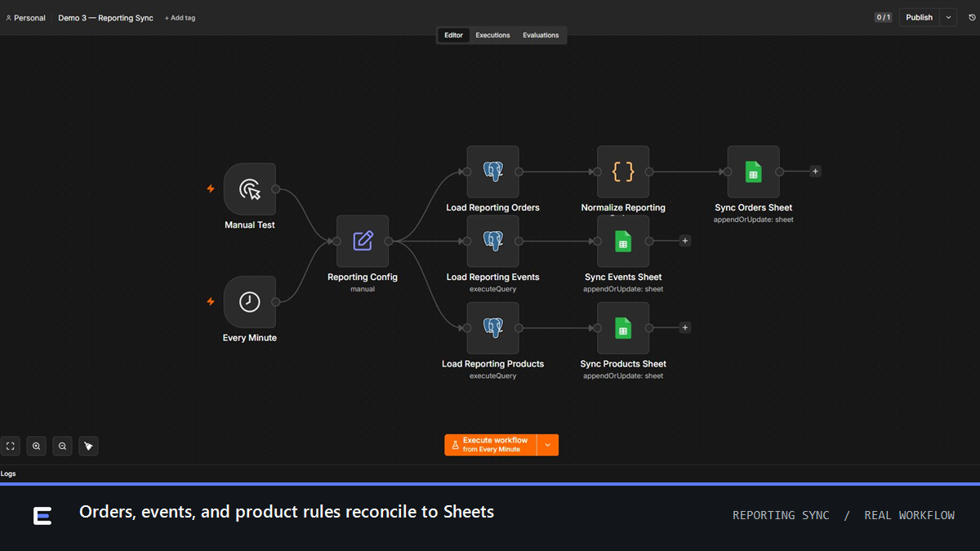Click the output connector of Reporting Config
Image resolution: width=980 pixels, height=551 pixels.
pyautogui.click(x=389, y=241)
